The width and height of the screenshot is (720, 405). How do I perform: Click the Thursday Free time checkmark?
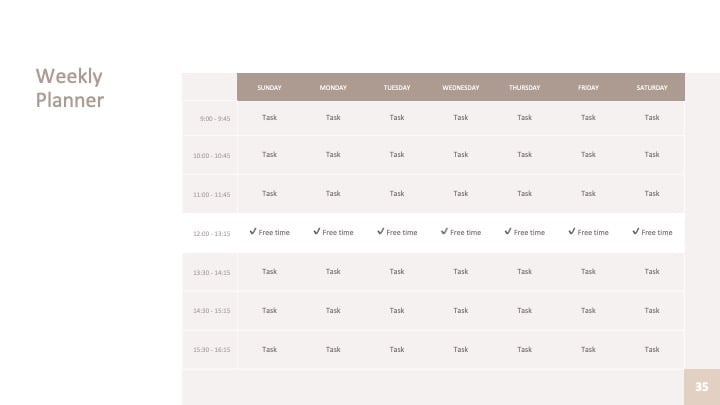point(508,231)
